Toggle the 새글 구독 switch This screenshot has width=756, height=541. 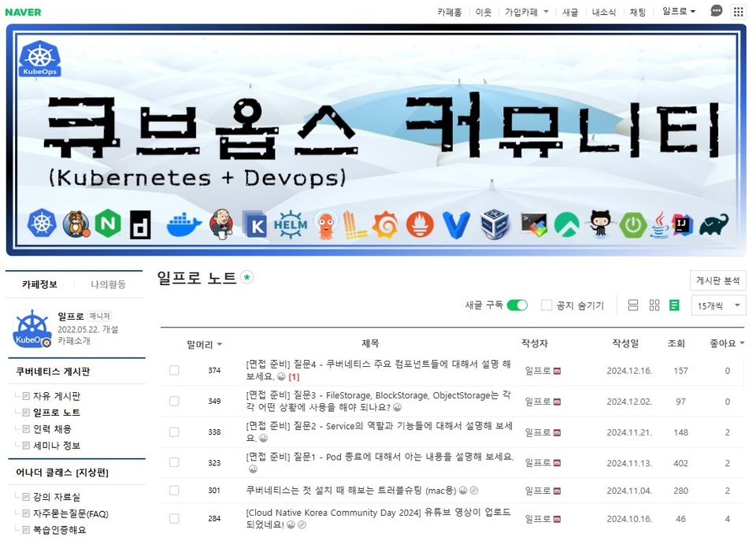pos(517,306)
